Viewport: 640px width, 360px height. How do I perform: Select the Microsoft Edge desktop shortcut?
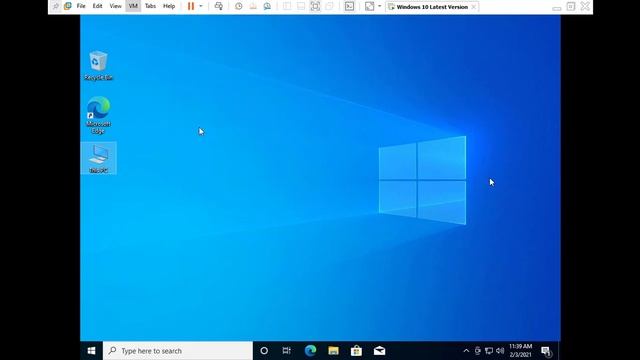98,116
